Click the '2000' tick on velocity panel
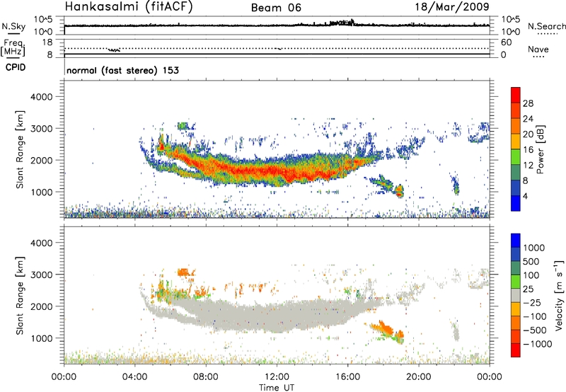The width and height of the screenshot is (566, 392). 41,306
